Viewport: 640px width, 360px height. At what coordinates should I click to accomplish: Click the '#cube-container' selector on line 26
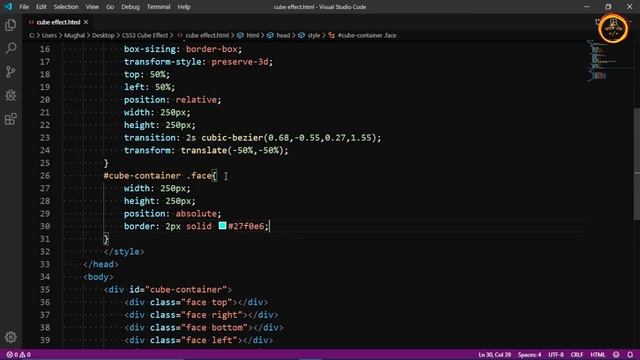[x=142, y=176]
